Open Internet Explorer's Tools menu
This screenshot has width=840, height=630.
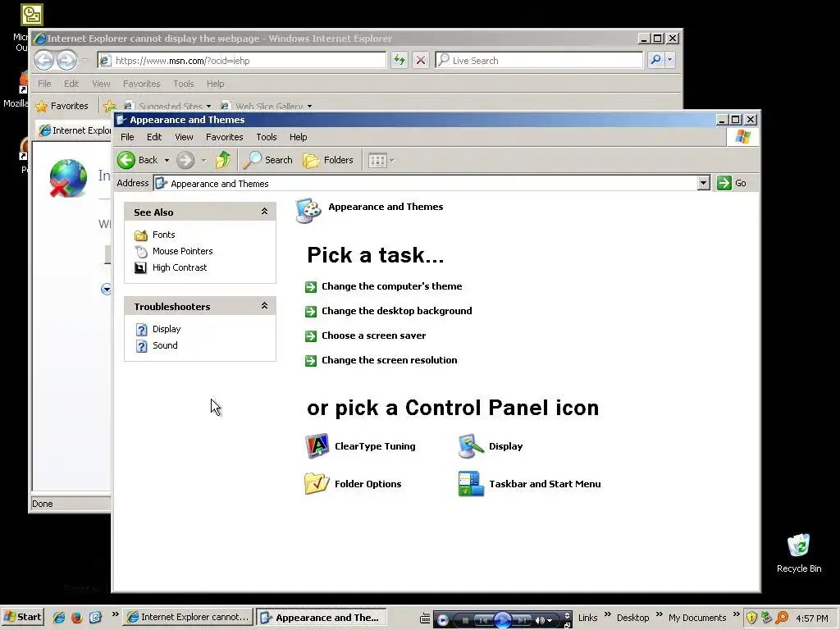point(183,84)
